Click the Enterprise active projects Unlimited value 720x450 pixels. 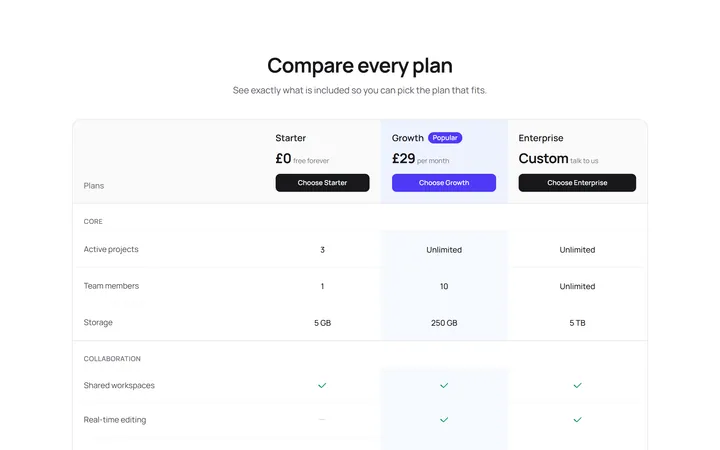point(577,250)
